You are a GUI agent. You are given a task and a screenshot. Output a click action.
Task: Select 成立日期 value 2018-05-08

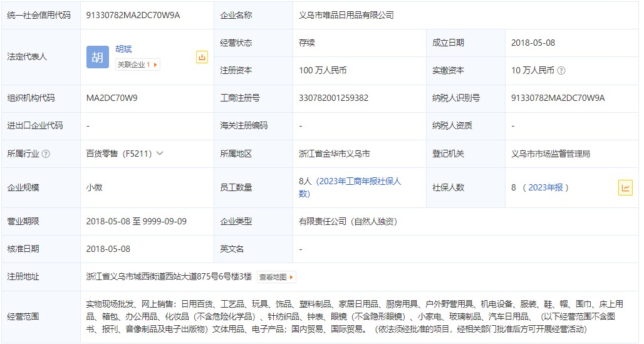click(x=533, y=43)
